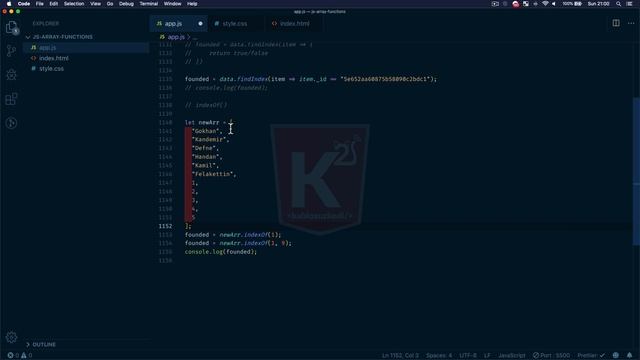Click the unsaved dot on app.js tab
This screenshot has width=640, height=360.
point(200,24)
